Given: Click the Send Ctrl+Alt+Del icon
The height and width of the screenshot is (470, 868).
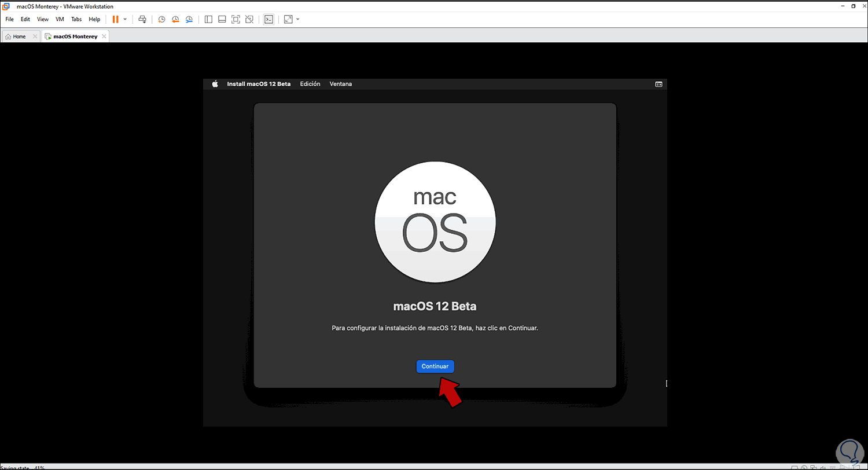Looking at the screenshot, I should [142, 19].
